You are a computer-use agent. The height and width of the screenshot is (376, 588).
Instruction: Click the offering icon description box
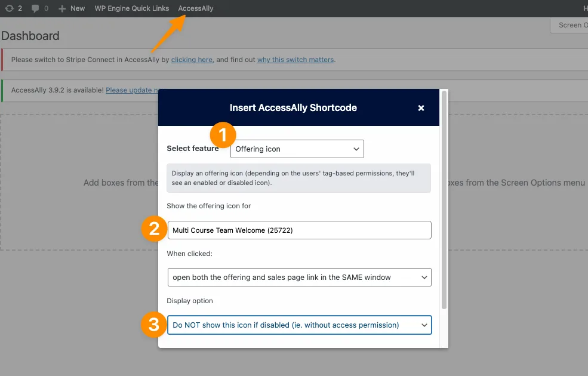pyautogui.click(x=298, y=178)
